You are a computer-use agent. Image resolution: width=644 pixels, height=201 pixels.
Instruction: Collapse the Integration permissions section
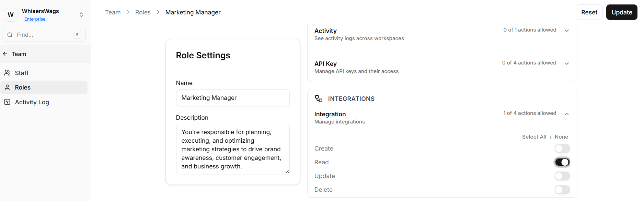click(x=567, y=114)
